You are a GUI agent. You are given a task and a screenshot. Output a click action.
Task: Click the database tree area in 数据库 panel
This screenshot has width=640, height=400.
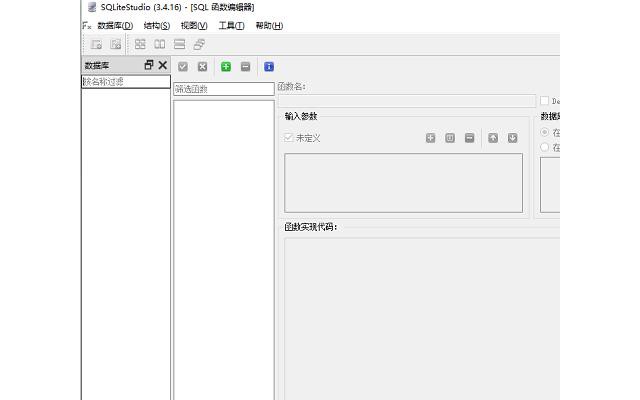click(126, 244)
